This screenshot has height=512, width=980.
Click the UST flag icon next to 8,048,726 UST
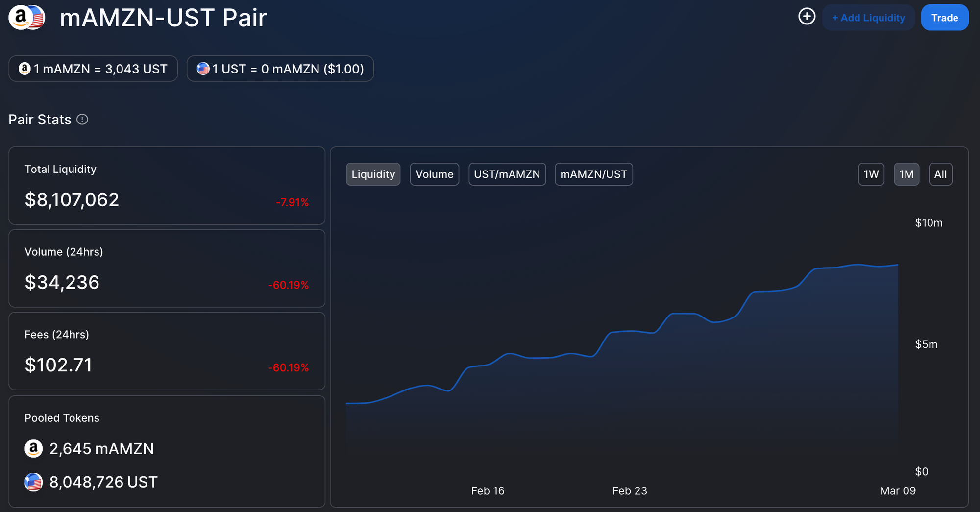coord(33,482)
